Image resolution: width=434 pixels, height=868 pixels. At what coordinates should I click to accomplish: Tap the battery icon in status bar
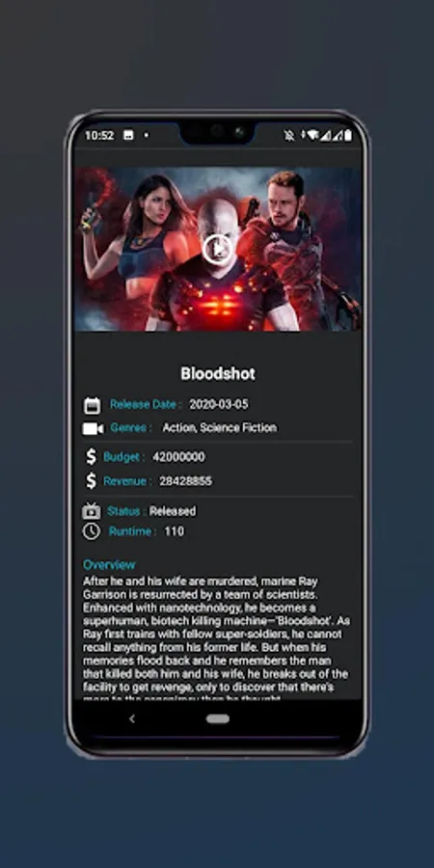point(347,134)
